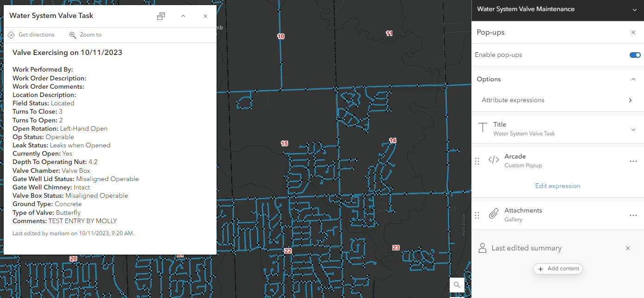Collapse the Options section
Screen dimensions: 644x298
pos(633,79)
